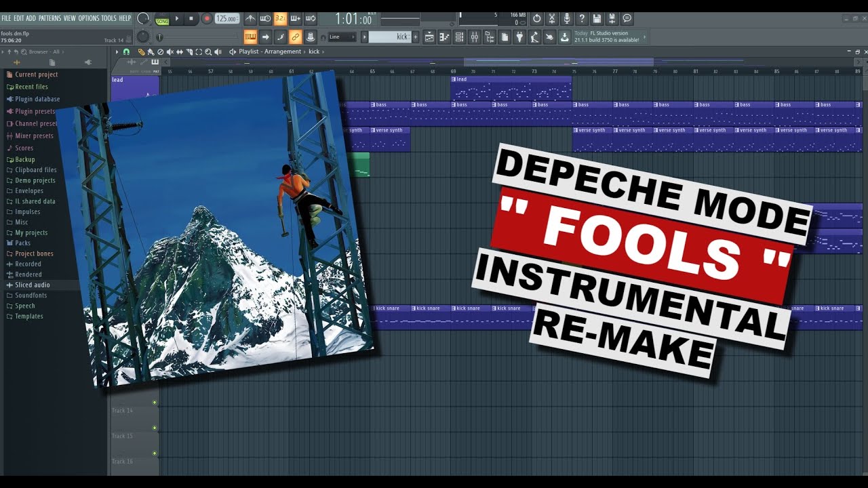Stop playback with the stop button

click(x=192, y=18)
